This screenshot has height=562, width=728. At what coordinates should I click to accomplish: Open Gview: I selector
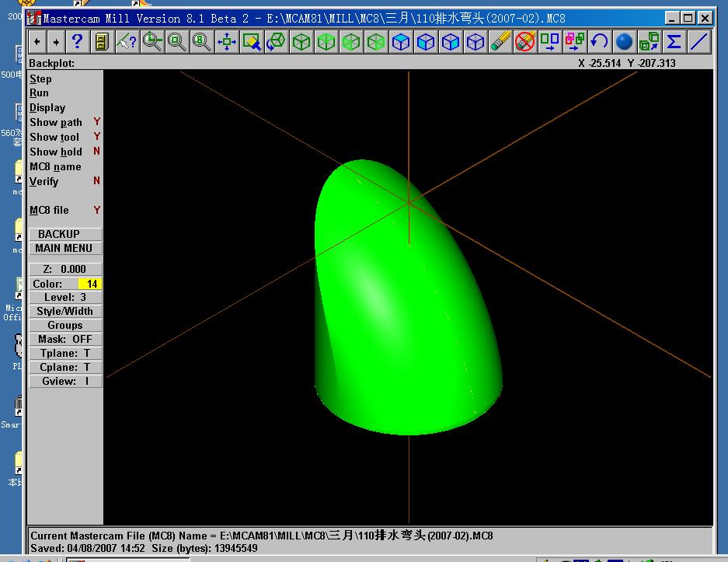tap(65, 381)
